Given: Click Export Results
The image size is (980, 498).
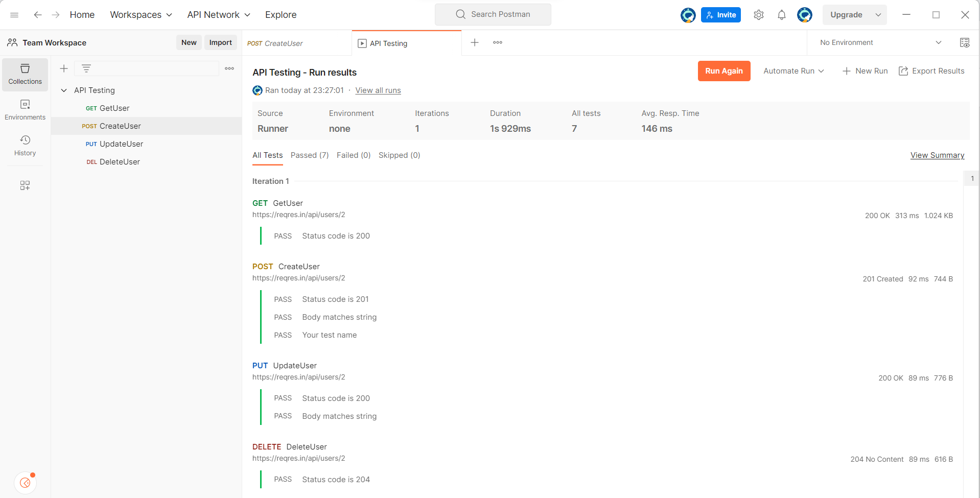Looking at the screenshot, I should 931,71.
